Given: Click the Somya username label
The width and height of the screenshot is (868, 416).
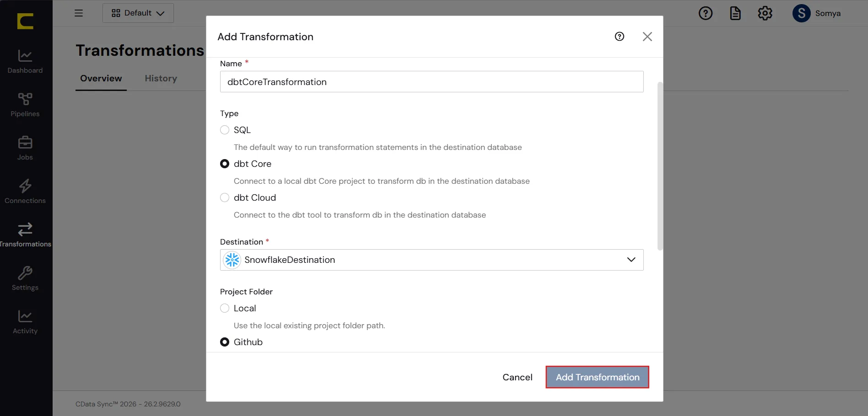Looking at the screenshot, I should pyautogui.click(x=828, y=13).
